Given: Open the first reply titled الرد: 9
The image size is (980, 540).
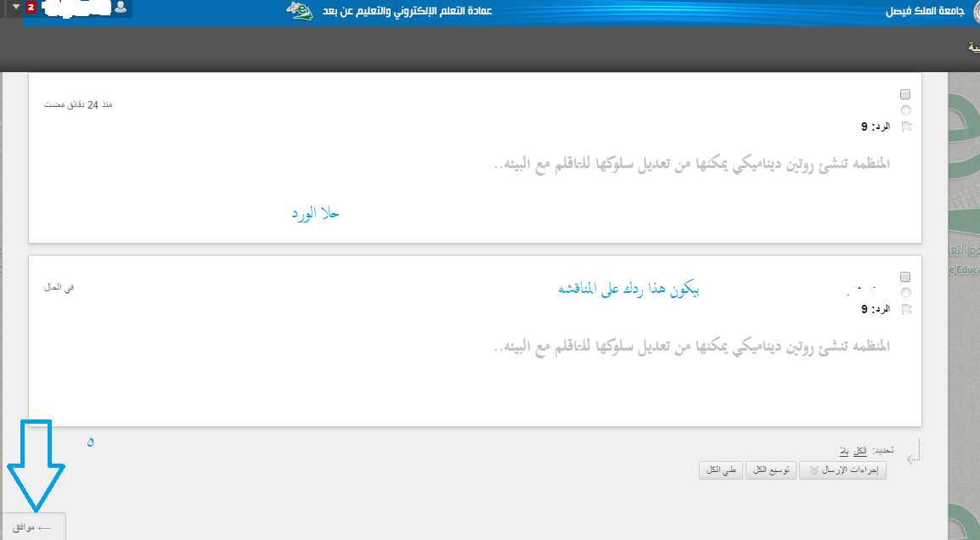Looking at the screenshot, I should [875, 127].
